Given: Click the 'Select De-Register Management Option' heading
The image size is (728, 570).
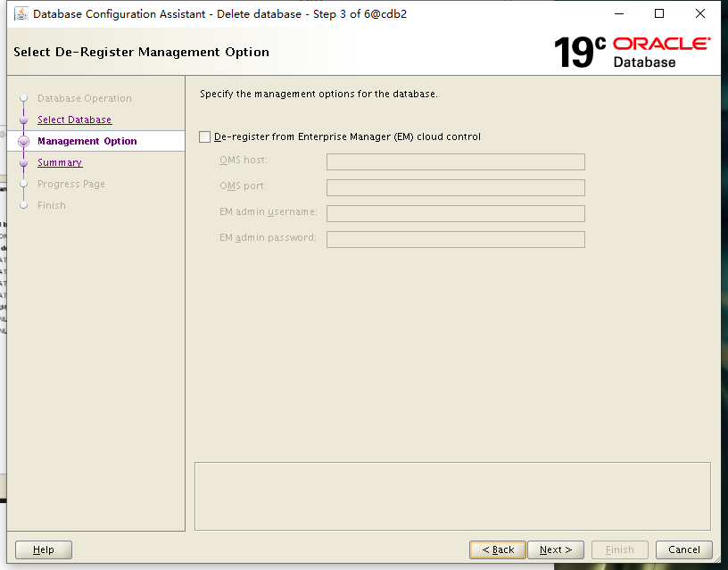Looking at the screenshot, I should click(x=141, y=52).
